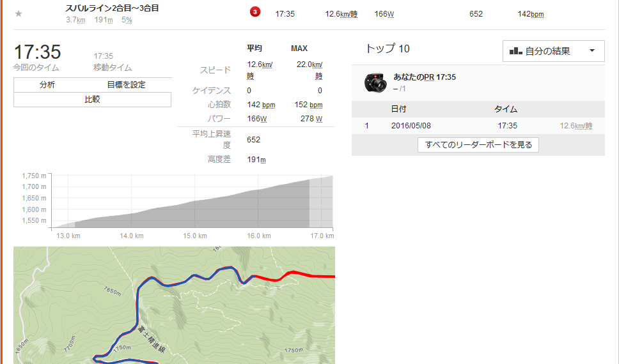Click the 比較 button

click(x=92, y=100)
